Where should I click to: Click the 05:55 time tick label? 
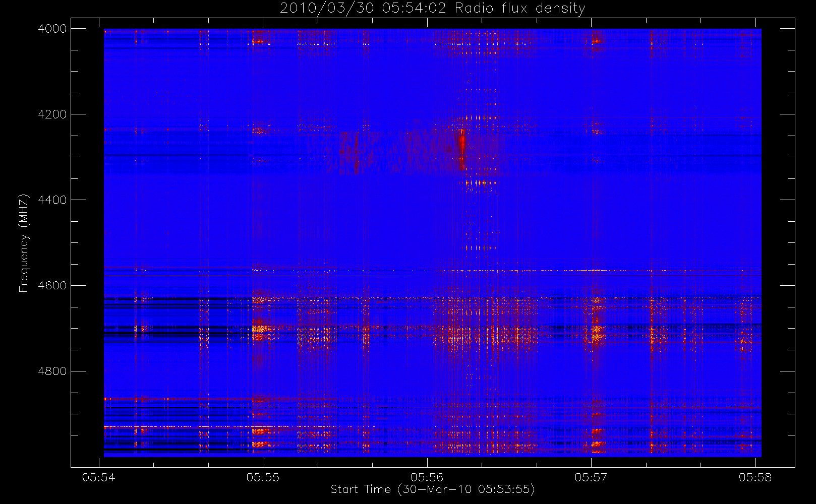[263, 477]
